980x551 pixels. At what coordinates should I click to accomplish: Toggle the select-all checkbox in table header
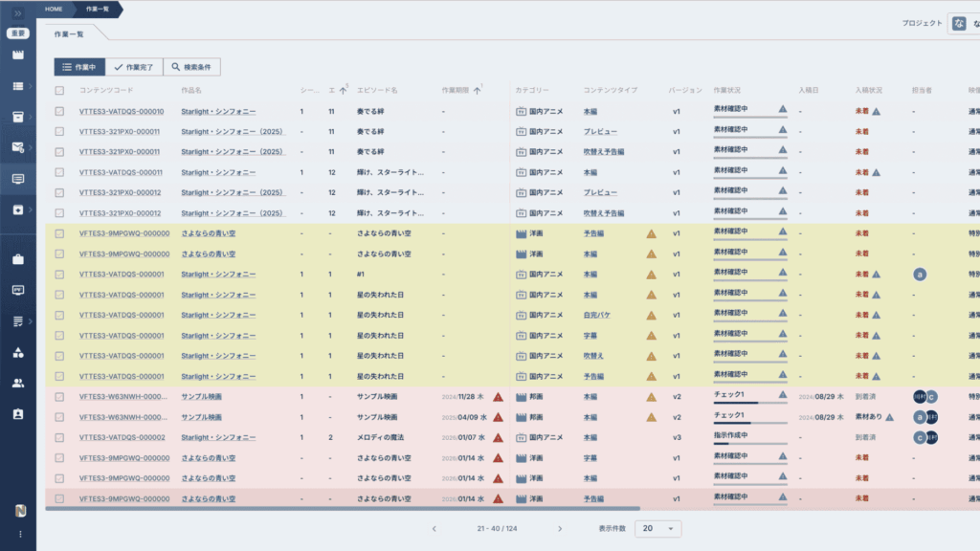coord(59,91)
